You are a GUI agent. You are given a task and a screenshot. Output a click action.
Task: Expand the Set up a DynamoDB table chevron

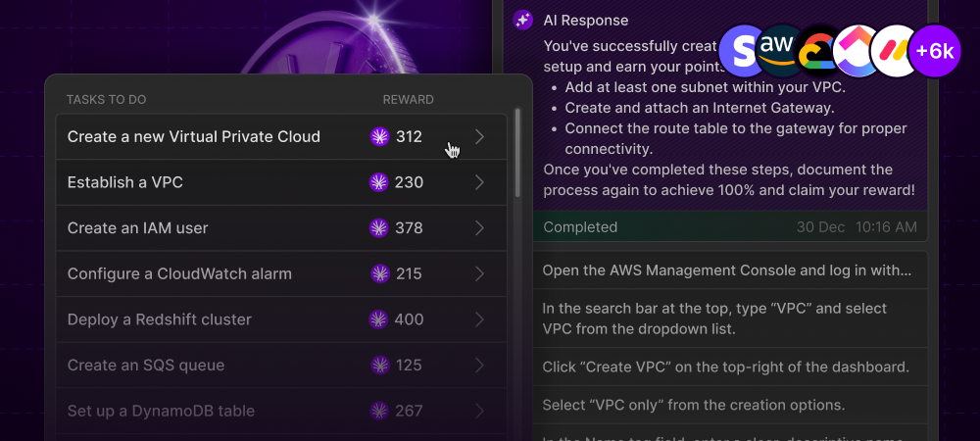(x=479, y=411)
